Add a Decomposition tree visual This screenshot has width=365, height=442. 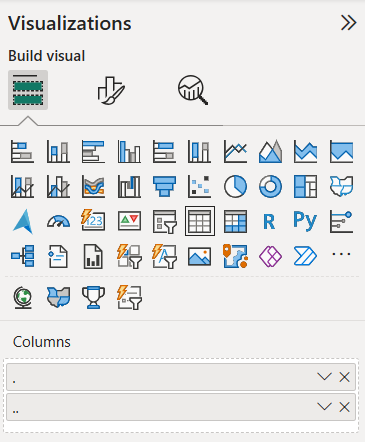[22, 256]
